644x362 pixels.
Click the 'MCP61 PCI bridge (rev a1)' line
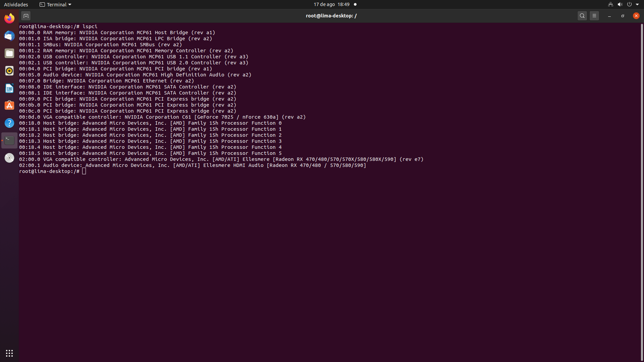116,69
